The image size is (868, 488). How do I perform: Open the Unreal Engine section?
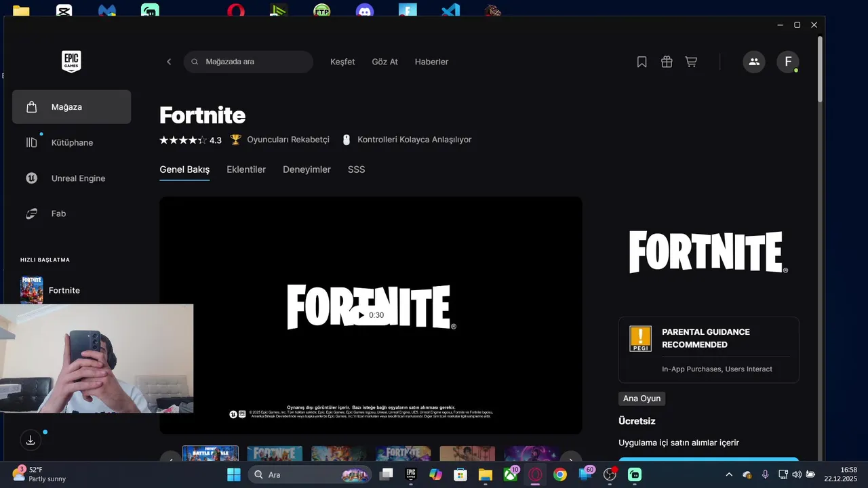(71, 178)
